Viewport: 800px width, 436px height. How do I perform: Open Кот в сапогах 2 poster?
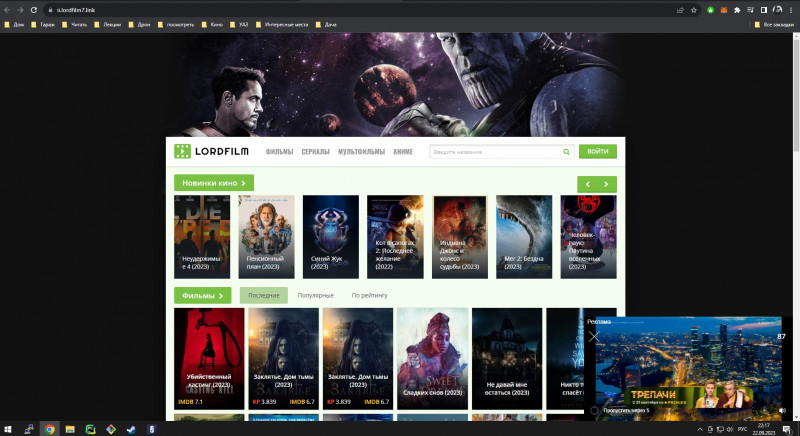(x=395, y=237)
